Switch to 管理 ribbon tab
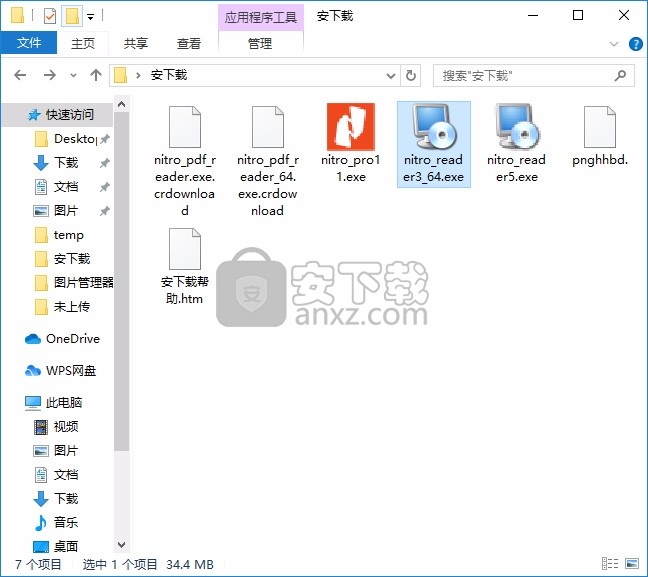 tap(260, 43)
